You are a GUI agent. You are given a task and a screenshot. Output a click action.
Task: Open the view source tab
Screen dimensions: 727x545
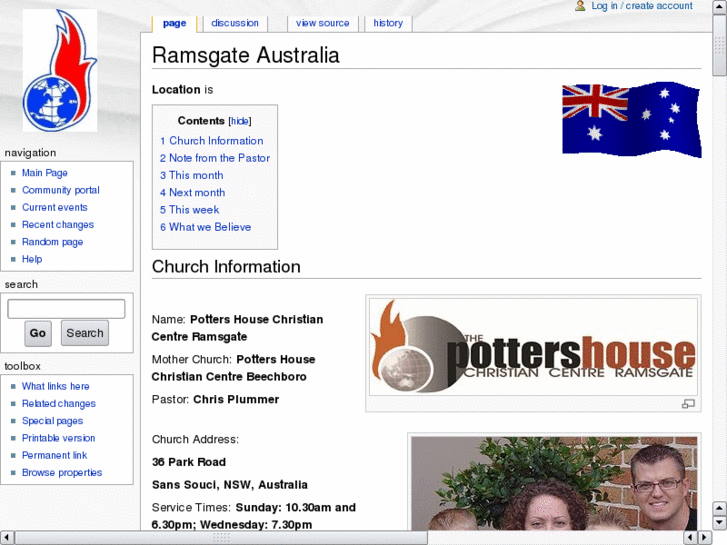pos(322,23)
